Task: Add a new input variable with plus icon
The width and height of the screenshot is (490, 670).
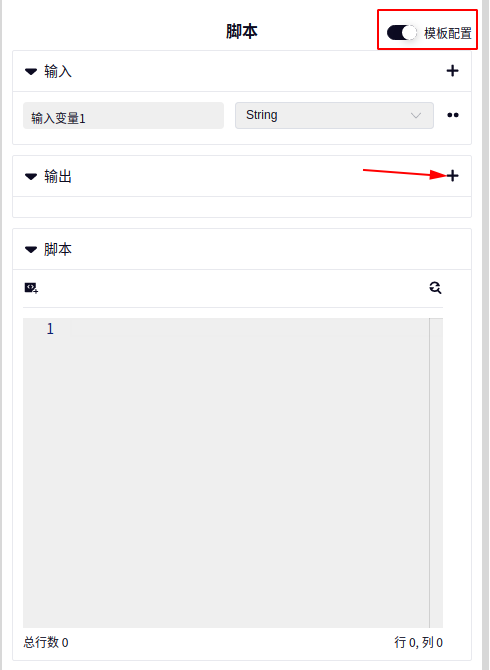Action: coord(452,71)
